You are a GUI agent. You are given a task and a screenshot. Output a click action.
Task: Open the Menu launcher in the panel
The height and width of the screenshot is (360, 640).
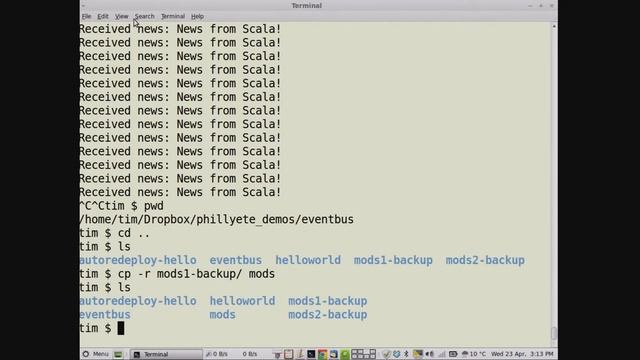(96, 354)
